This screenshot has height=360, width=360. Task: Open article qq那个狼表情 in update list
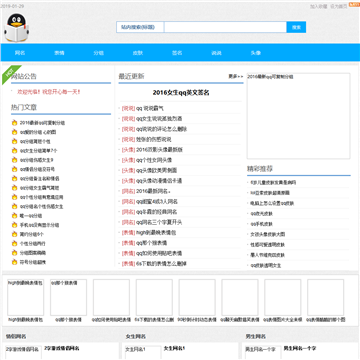click(152, 243)
